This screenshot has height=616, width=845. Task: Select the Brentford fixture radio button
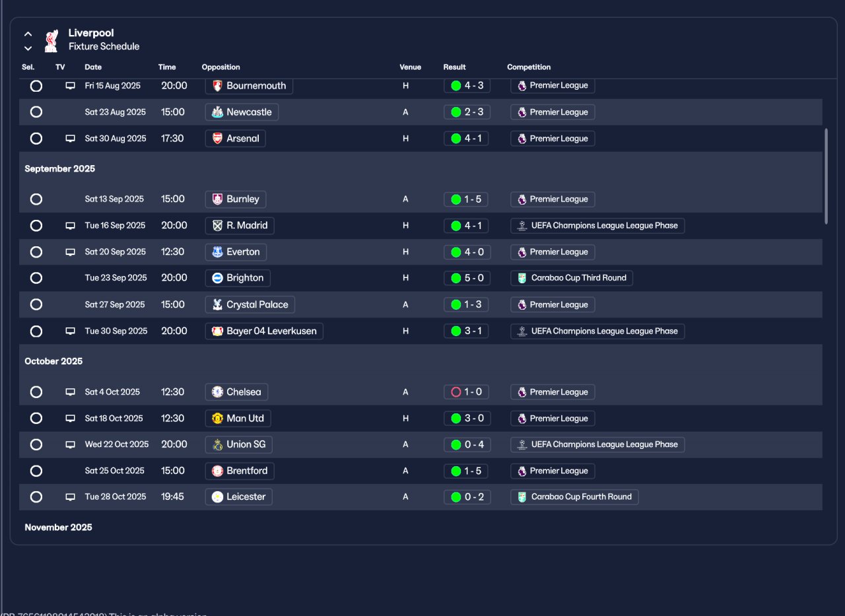coord(36,471)
